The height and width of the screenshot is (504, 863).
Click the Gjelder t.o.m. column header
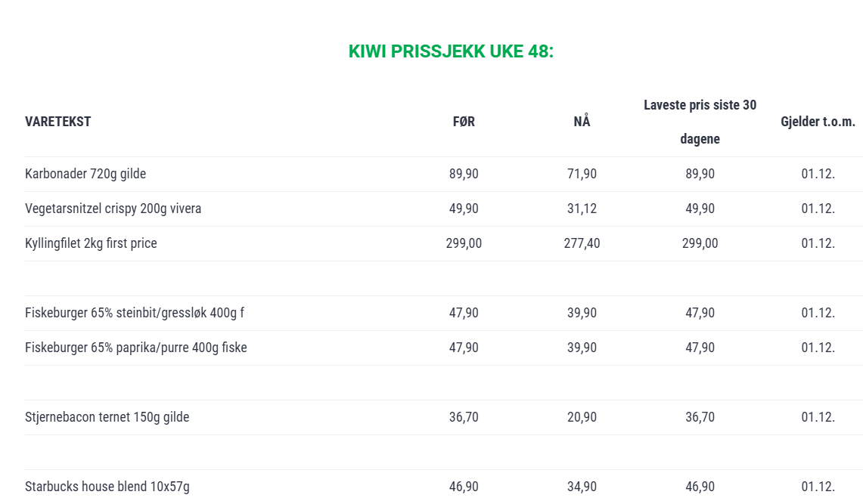pos(818,122)
